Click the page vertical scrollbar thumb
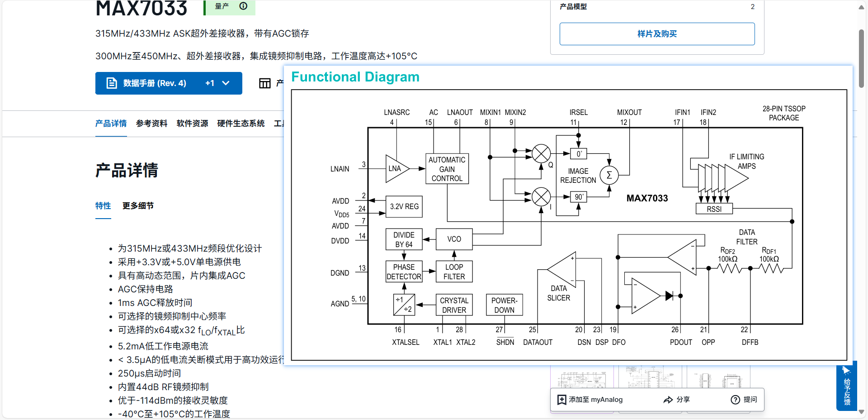868x420 pixels. pyautogui.click(x=861, y=59)
